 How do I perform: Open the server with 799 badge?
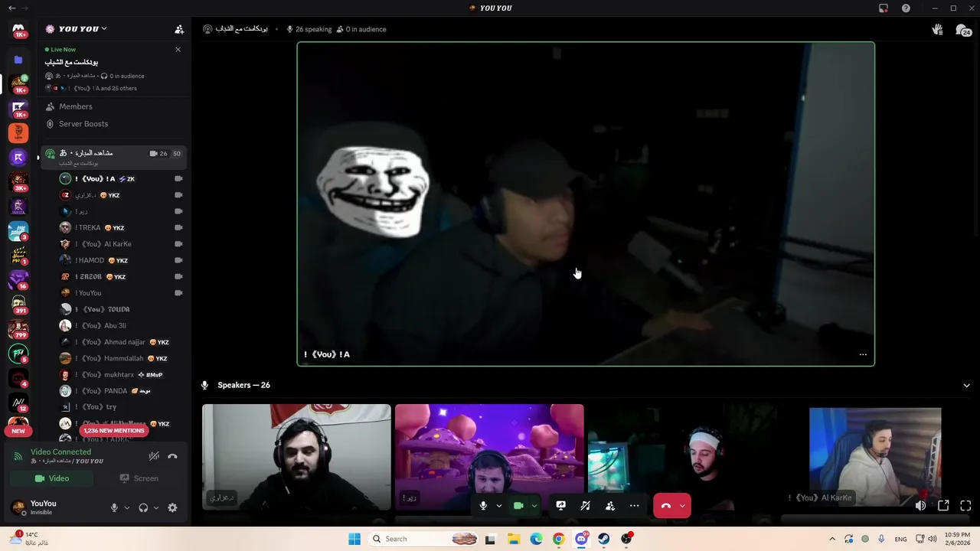(x=18, y=329)
